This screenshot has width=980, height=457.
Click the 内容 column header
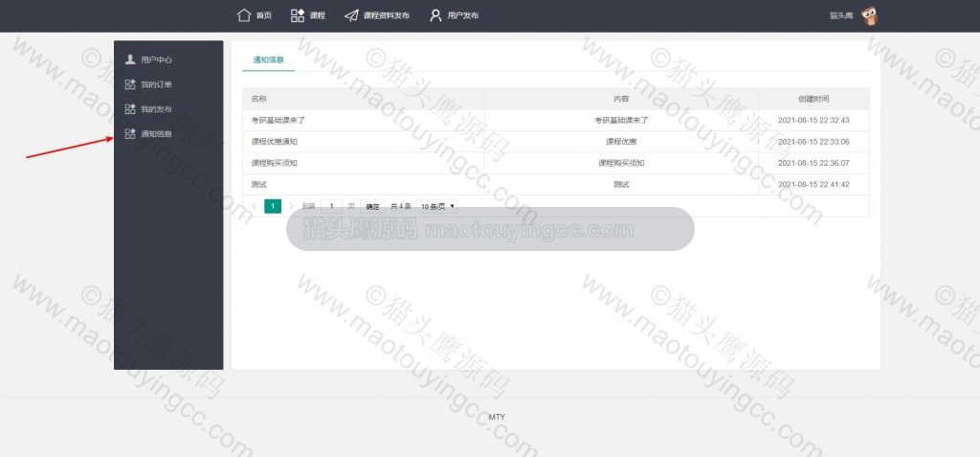point(620,99)
